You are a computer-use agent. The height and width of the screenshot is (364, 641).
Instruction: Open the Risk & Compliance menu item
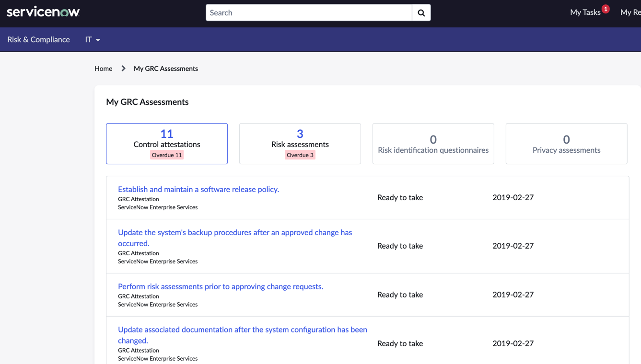click(38, 39)
